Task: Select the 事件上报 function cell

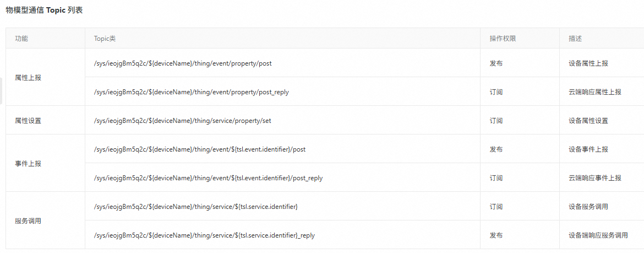Action: click(28, 164)
